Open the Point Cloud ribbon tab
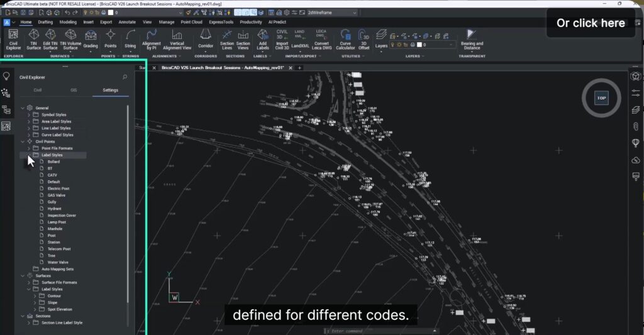This screenshot has width=644, height=335. pos(191,22)
